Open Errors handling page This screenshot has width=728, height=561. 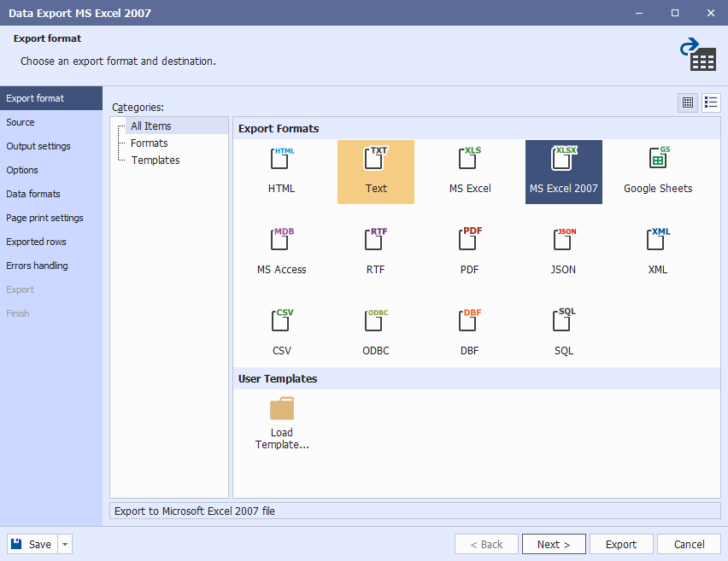coord(51,266)
